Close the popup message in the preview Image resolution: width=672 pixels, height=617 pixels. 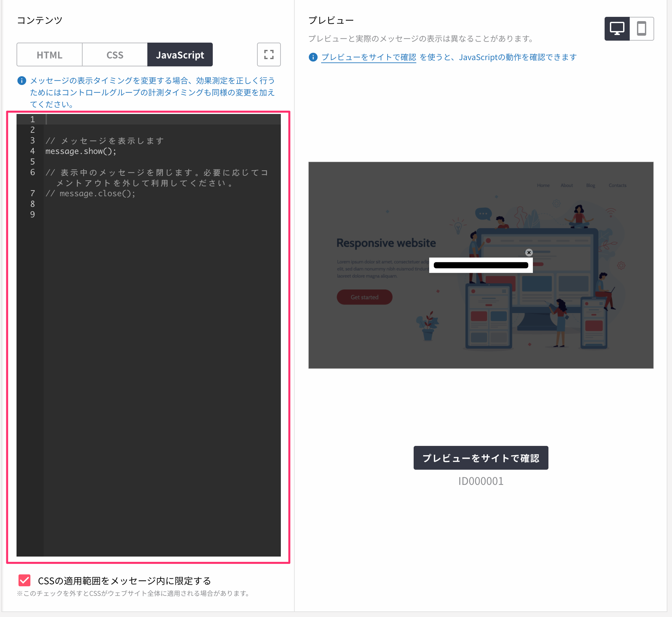pos(529,253)
